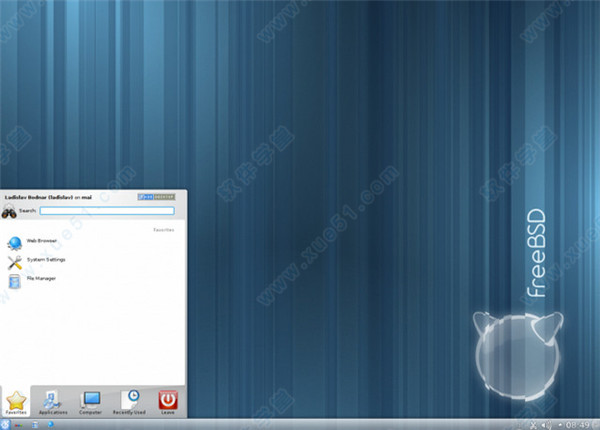Show the Recently Used tab
Viewport: 600px width, 430px height.
[x=129, y=402]
